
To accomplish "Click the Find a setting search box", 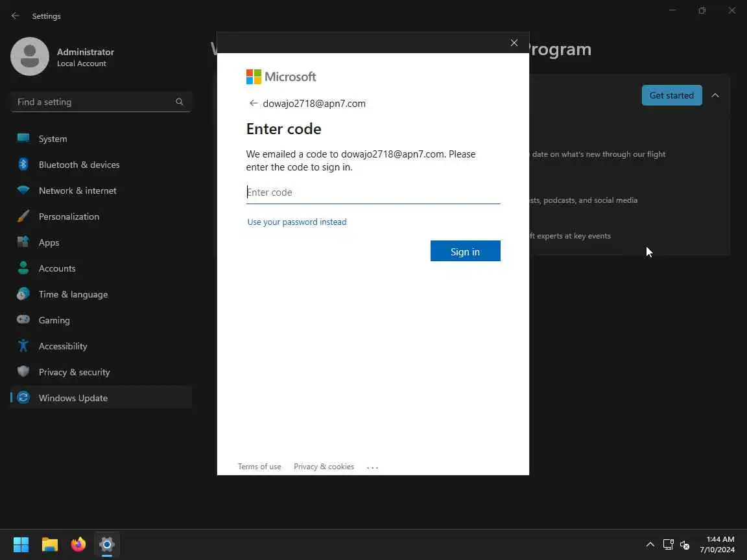I will point(101,102).
